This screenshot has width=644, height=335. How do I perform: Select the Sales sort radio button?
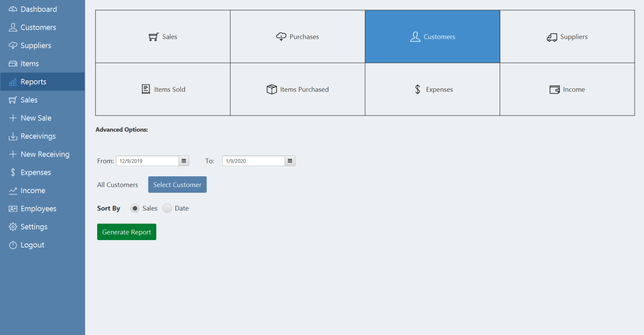pos(135,208)
